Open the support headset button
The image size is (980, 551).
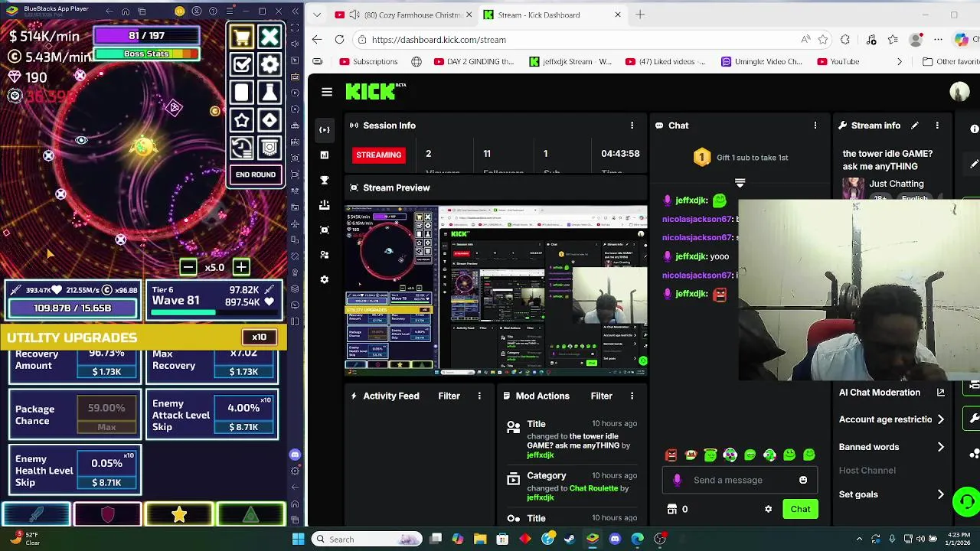click(966, 502)
